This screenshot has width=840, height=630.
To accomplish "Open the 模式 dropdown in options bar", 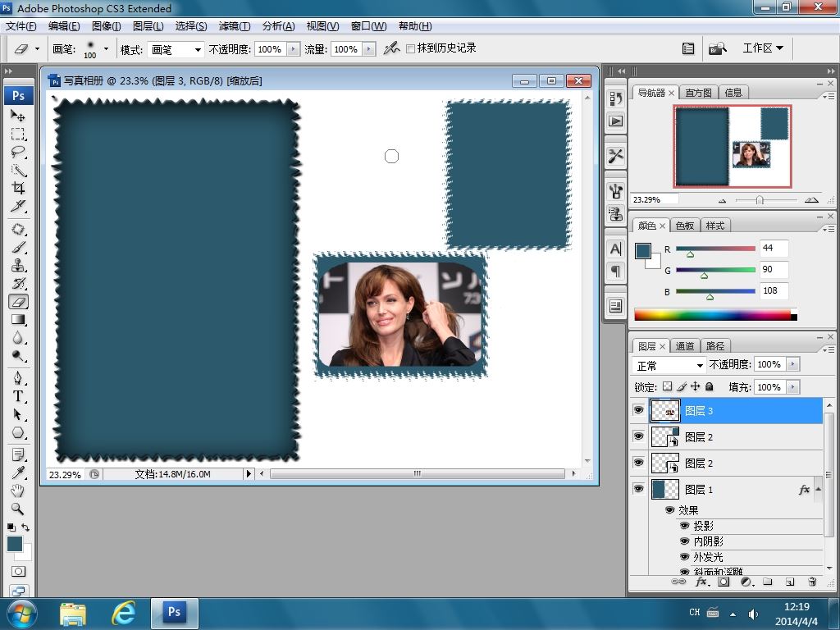I will point(176,50).
